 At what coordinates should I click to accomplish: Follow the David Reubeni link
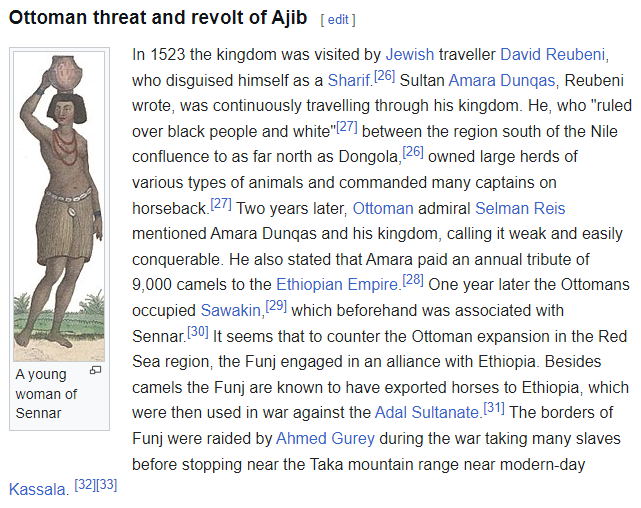tap(553, 54)
